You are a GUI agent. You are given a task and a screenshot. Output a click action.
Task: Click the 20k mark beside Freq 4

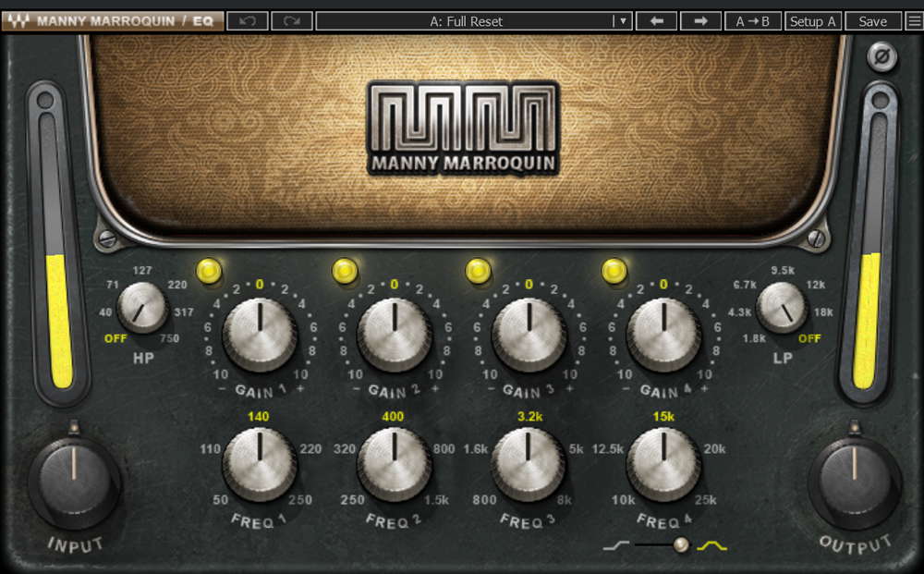tap(715, 449)
